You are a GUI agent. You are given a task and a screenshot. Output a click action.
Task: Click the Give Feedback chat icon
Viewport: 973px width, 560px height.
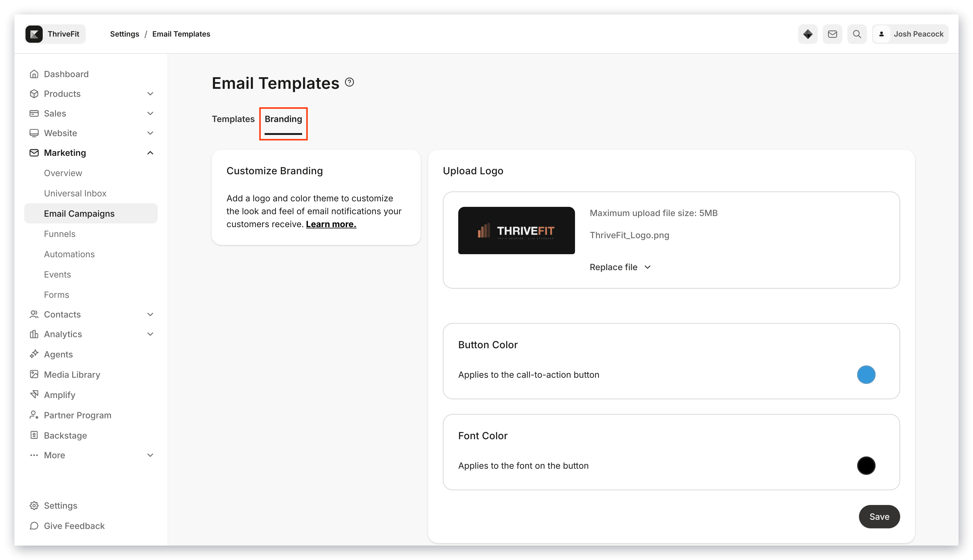(34, 526)
